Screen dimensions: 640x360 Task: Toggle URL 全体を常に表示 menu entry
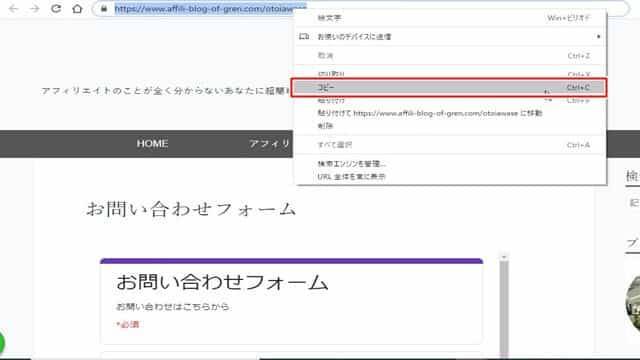point(450,177)
